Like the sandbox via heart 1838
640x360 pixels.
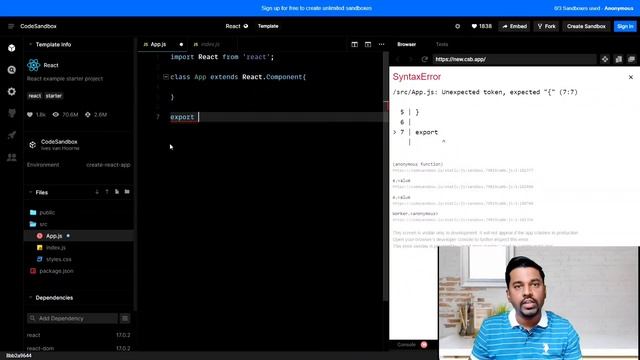482,26
